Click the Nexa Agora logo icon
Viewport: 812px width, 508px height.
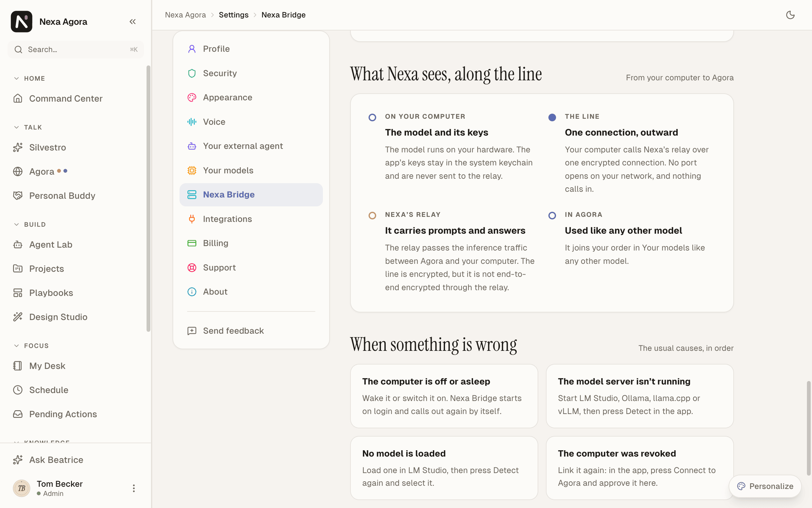click(x=22, y=22)
